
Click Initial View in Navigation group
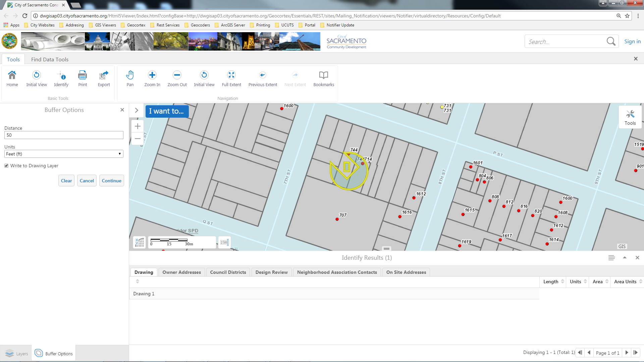point(204,79)
